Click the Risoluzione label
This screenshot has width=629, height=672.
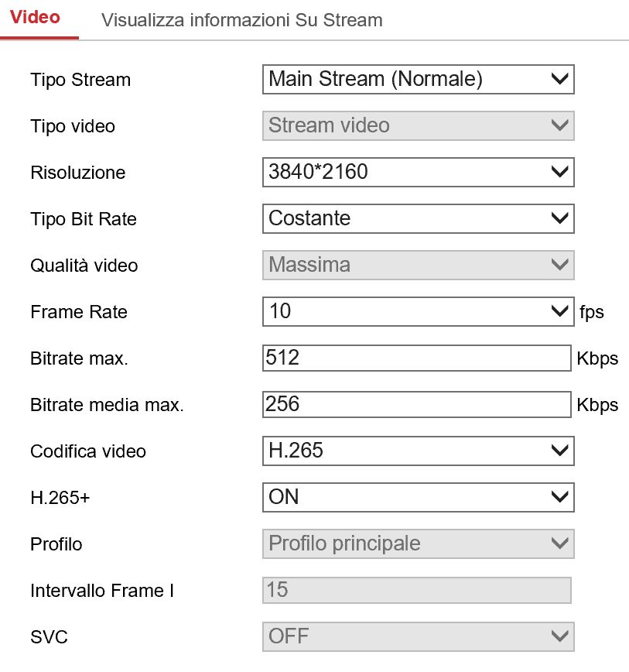click(x=77, y=173)
